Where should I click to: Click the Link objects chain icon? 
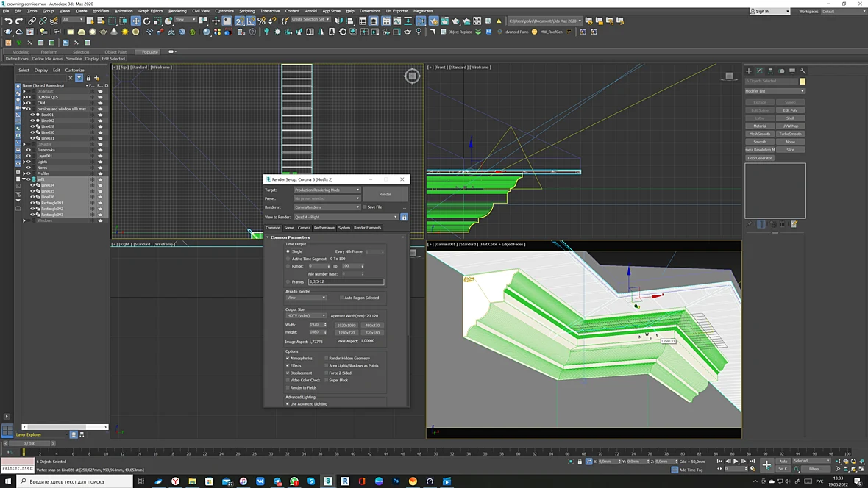(32, 21)
